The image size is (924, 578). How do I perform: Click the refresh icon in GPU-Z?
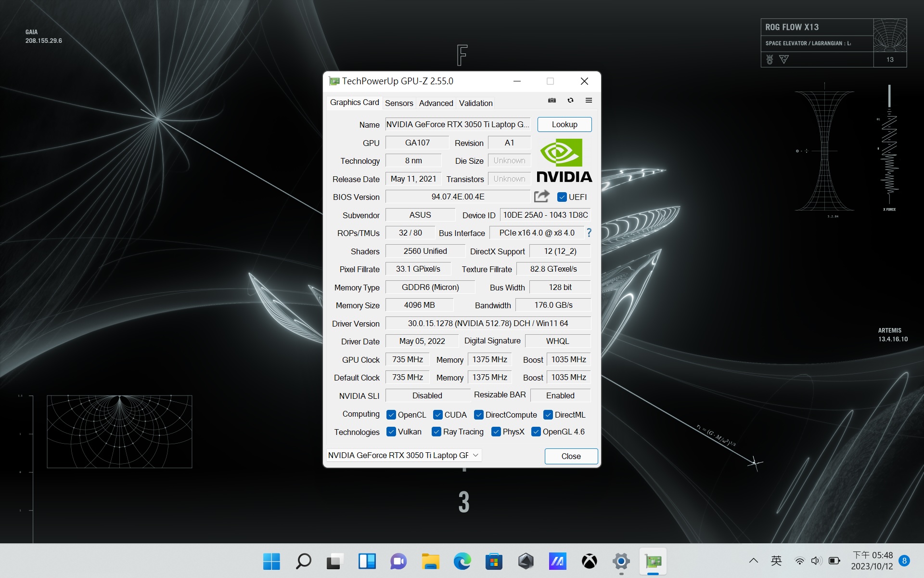[x=570, y=100]
